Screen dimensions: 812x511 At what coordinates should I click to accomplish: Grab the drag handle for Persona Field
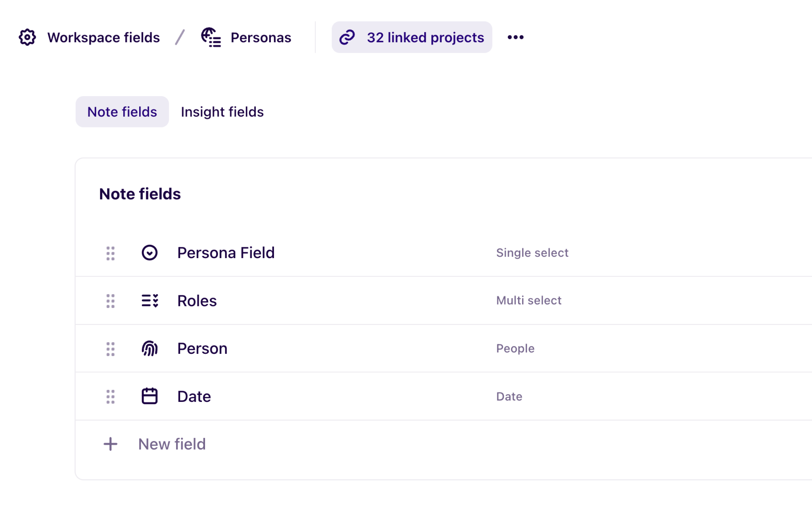(x=110, y=253)
